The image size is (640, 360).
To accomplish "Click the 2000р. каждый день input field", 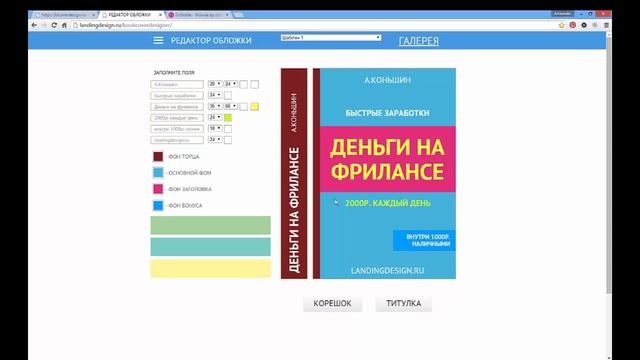I will coord(177,118).
